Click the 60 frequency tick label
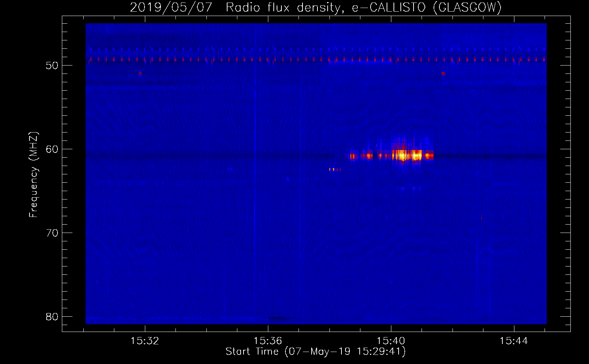589x364 pixels. (52, 149)
